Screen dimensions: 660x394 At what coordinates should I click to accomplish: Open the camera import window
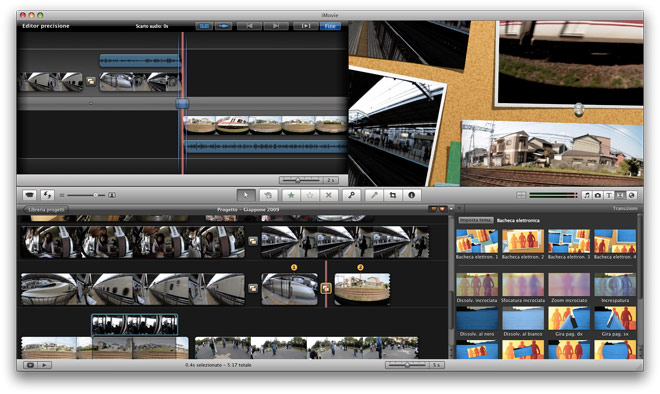click(x=29, y=195)
